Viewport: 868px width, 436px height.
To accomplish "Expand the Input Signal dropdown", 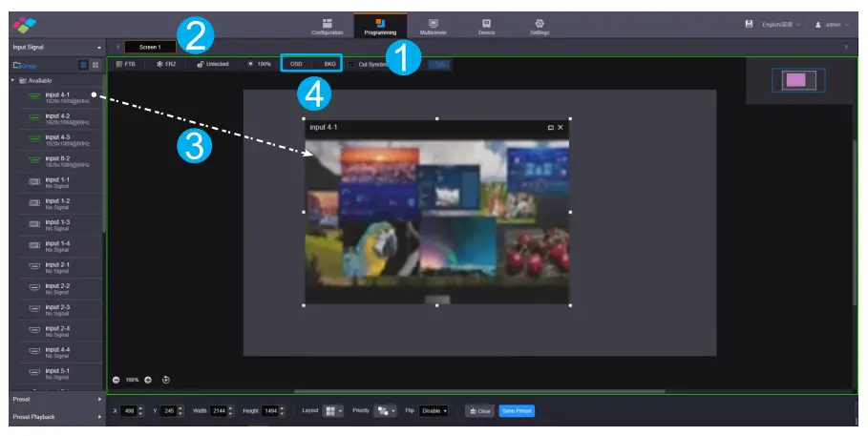I will (x=57, y=48).
